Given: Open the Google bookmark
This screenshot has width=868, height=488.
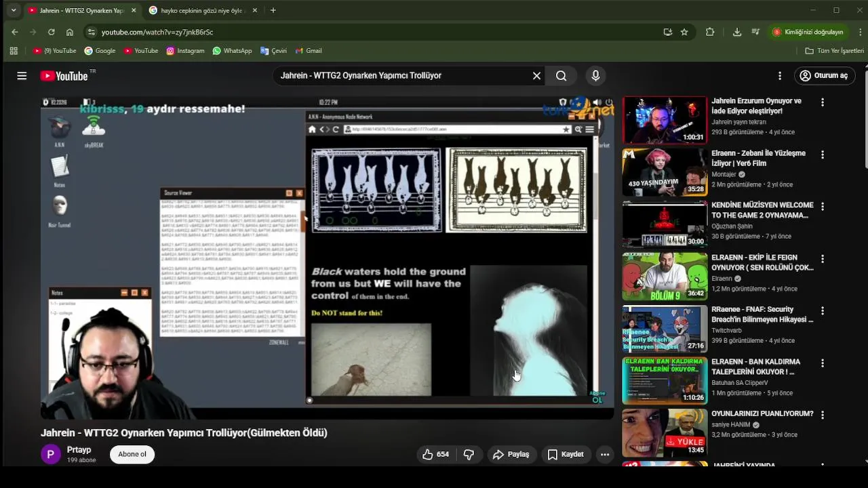Looking at the screenshot, I should (x=100, y=51).
